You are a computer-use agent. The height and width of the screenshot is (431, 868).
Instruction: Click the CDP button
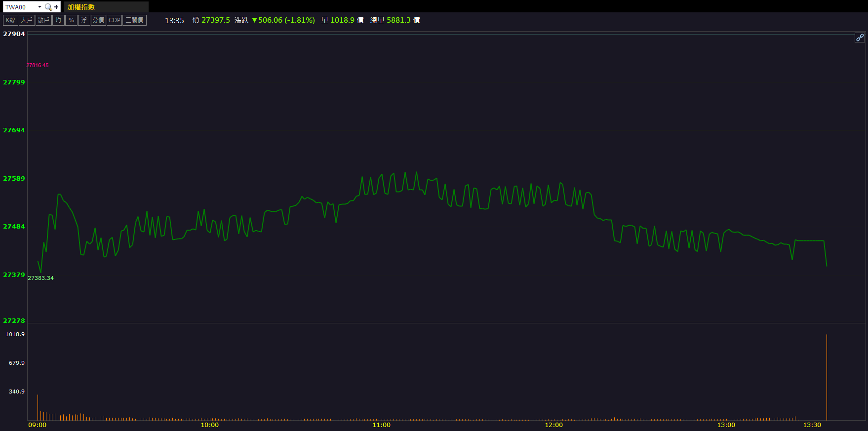click(114, 20)
